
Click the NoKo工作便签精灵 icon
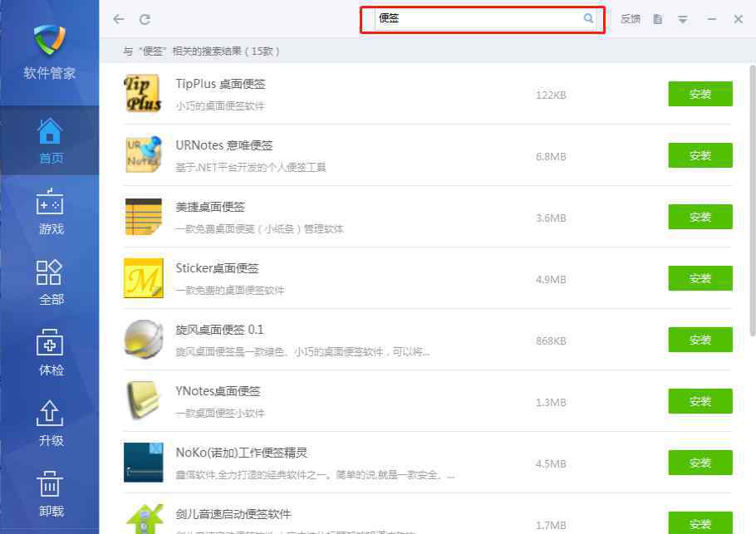[x=143, y=463]
